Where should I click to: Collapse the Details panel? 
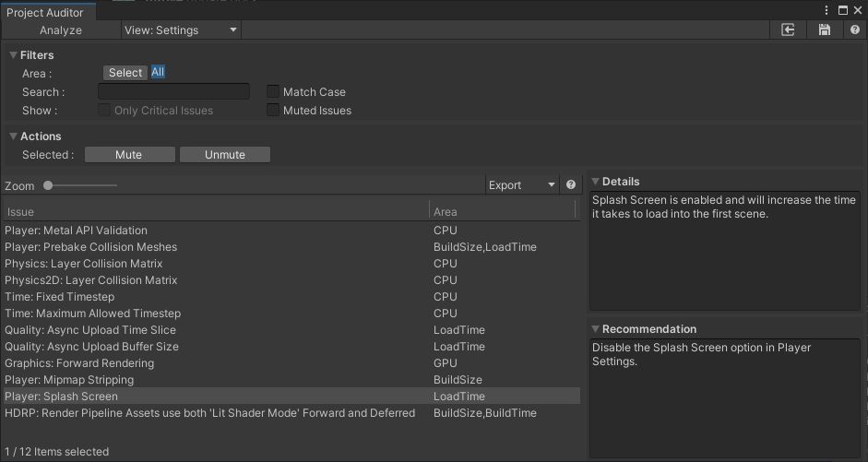596,181
